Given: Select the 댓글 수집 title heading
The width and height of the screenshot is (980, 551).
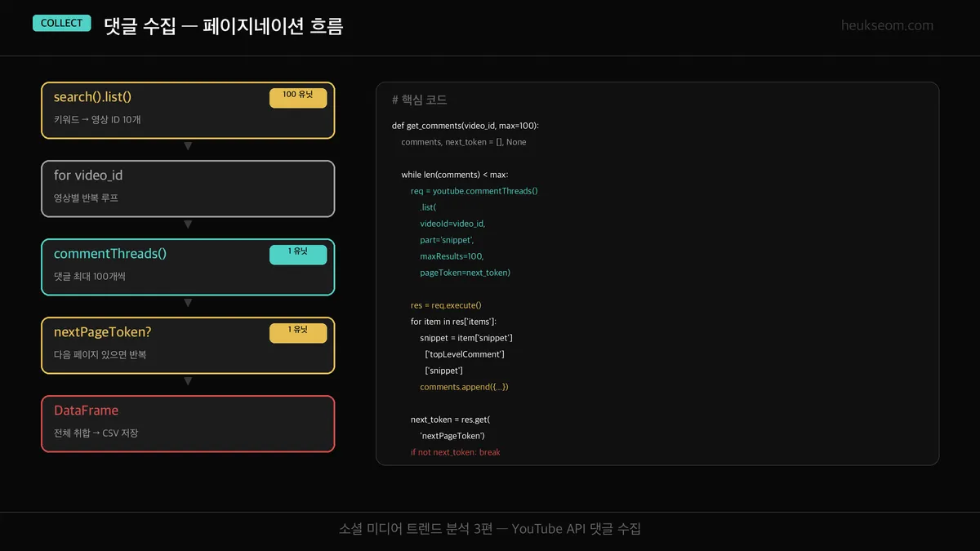Looking at the screenshot, I should 222,25.
